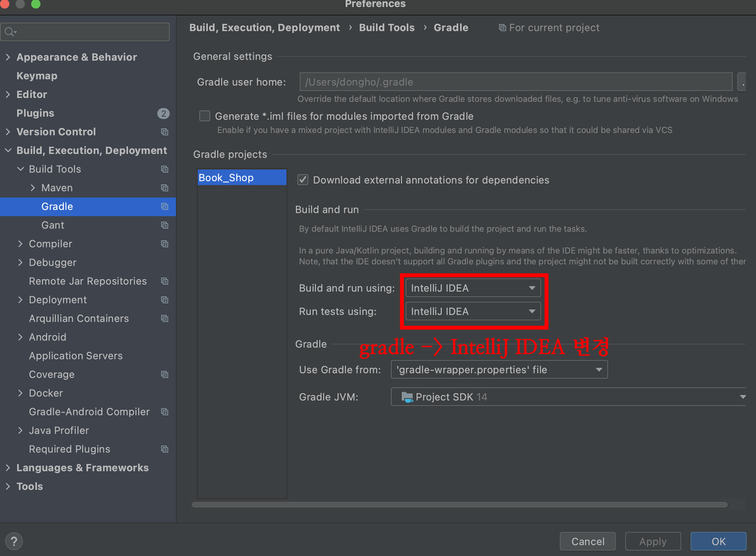Click the search magnifier icon in settings search
The height and width of the screenshot is (556, 756).
(11, 32)
